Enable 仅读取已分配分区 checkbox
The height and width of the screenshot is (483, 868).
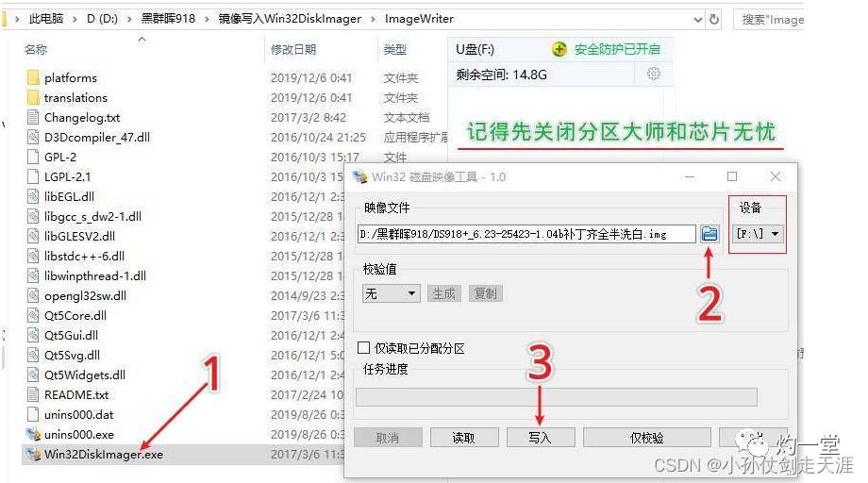pos(363,347)
